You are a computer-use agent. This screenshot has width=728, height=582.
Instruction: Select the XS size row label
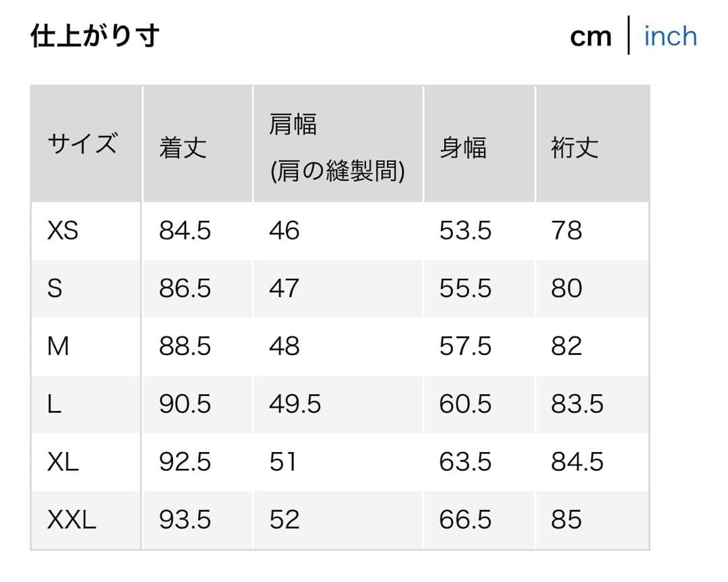(x=62, y=230)
